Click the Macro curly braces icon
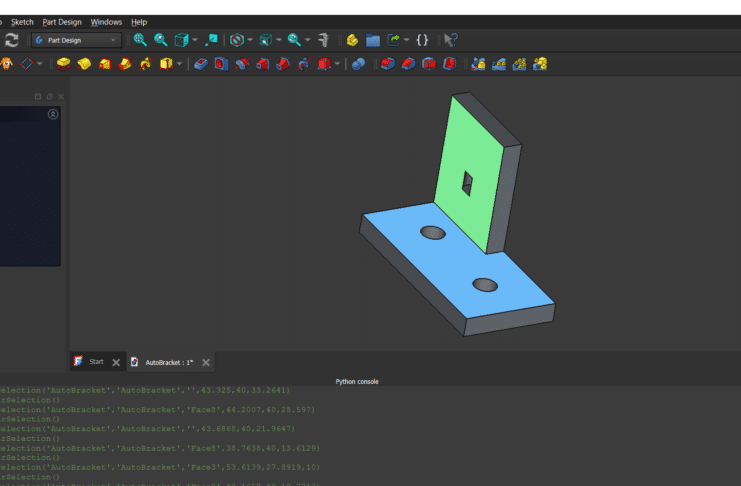The width and height of the screenshot is (741, 486). point(422,40)
